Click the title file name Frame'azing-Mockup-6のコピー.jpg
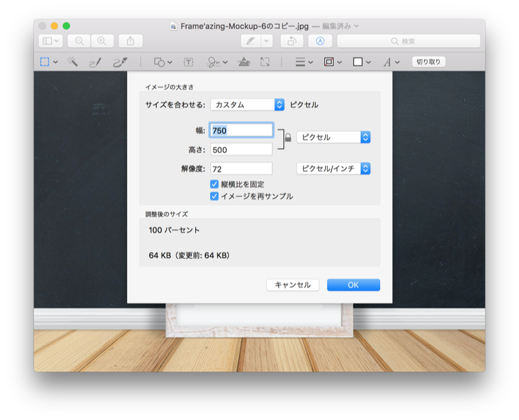Screen dimensions: 519x420 tap(245, 26)
